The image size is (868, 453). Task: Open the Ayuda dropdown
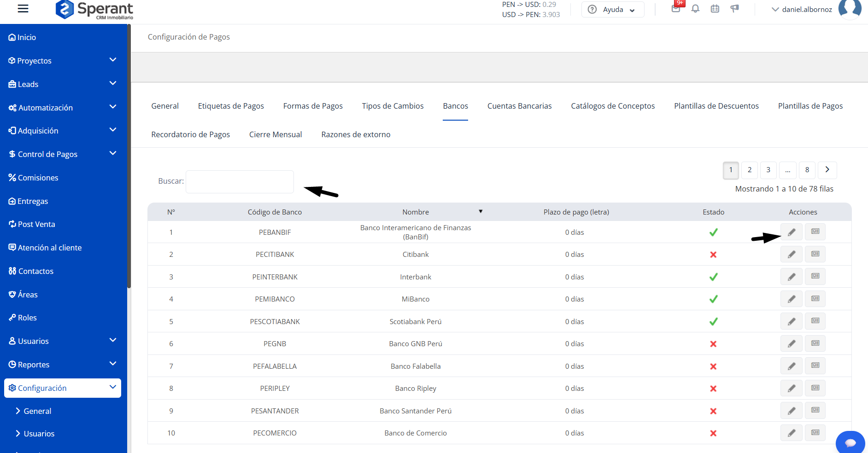[612, 10]
